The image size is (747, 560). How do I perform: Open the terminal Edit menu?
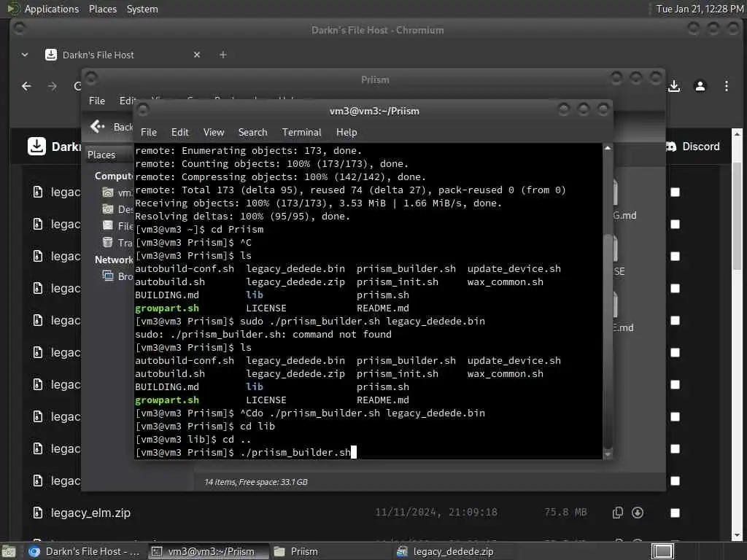[180, 133]
